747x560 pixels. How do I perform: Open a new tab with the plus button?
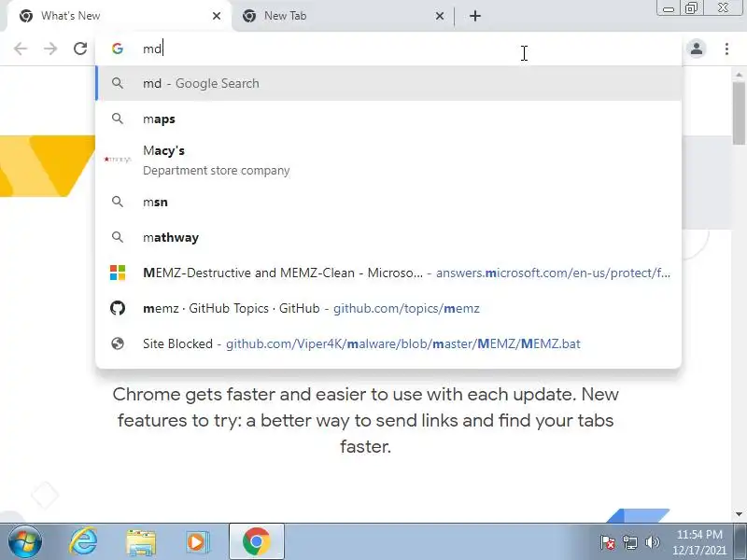point(475,16)
